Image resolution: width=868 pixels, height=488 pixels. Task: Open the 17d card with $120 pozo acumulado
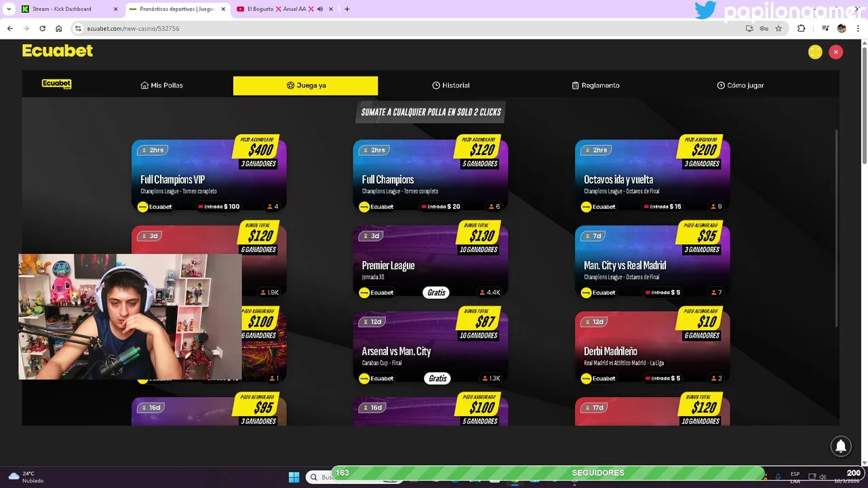tap(652, 411)
